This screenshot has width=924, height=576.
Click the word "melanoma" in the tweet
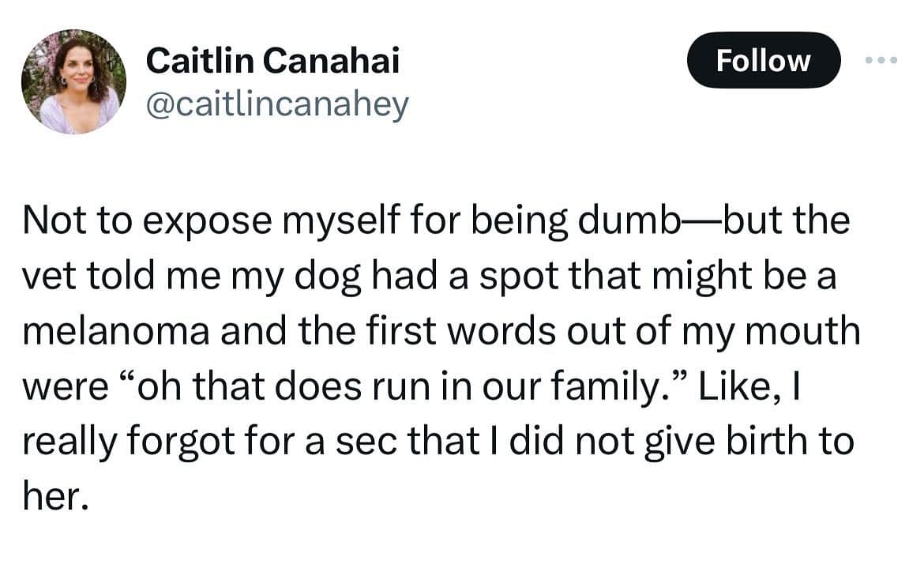point(115,332)
